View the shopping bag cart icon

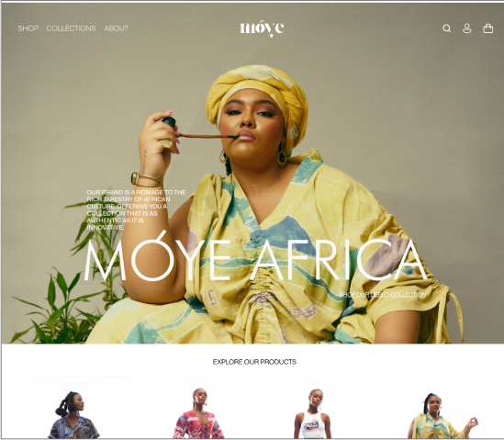pos(487,28)
